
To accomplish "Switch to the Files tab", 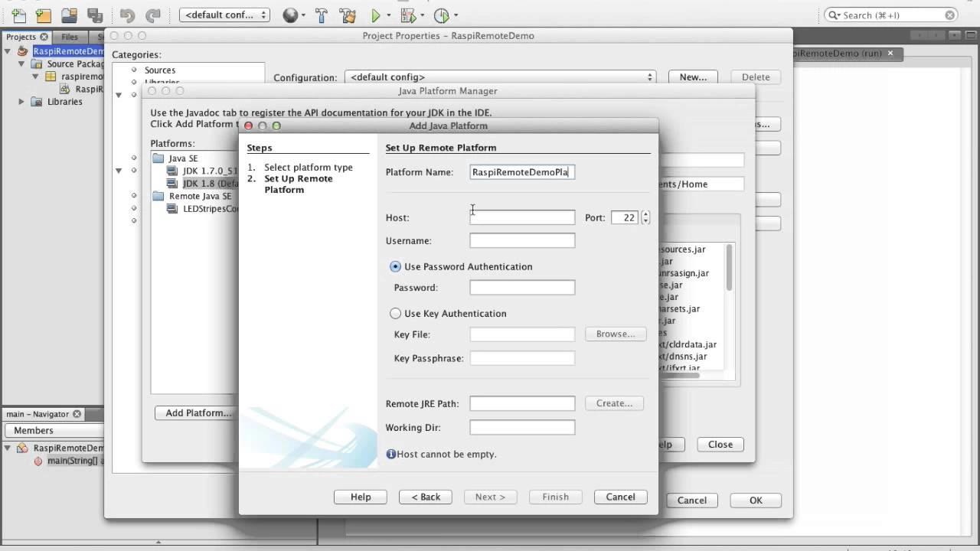I will point(70,36).
